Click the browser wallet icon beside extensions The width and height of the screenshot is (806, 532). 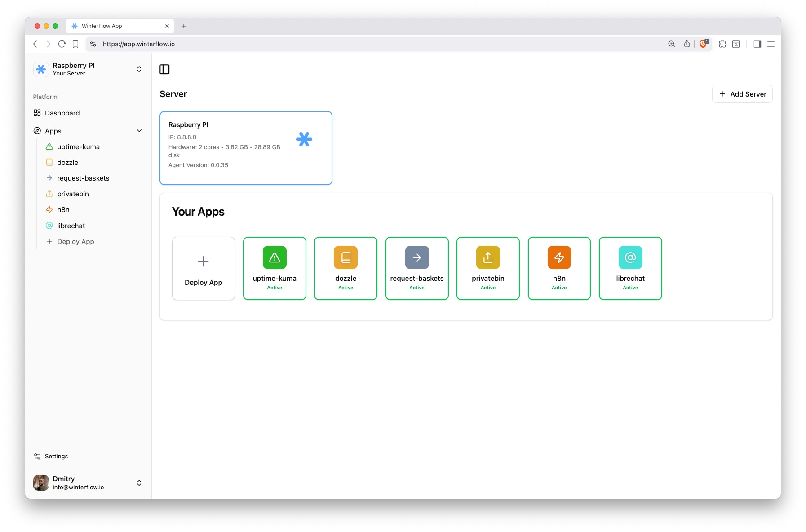click(736, 44)
